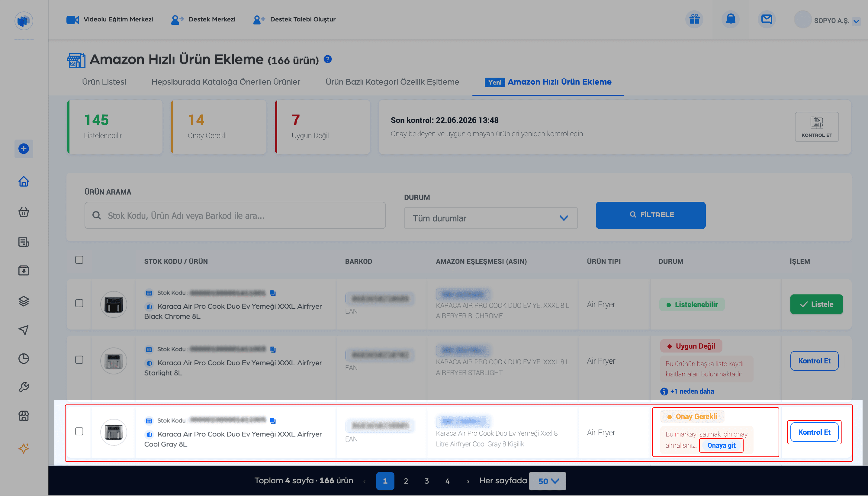Go to the home icon in the sidebar

(24, 181)
